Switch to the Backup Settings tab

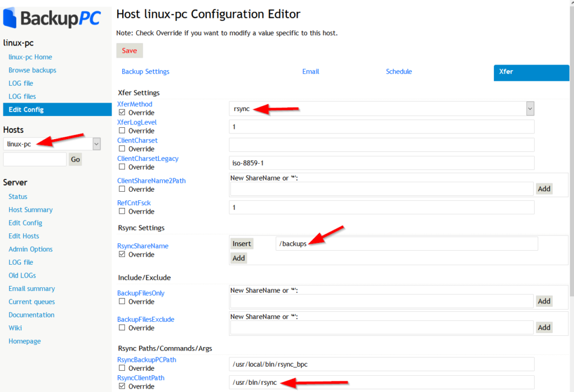coord(145,71)
